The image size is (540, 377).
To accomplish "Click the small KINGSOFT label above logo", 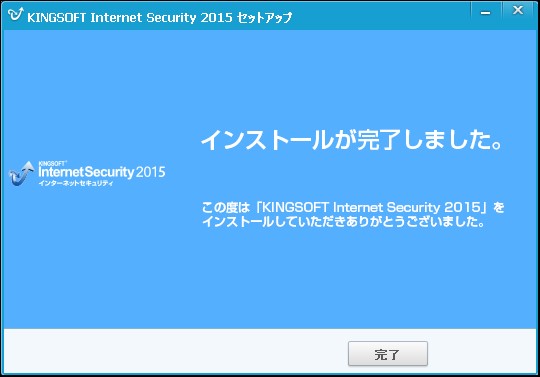I will 52,164.
